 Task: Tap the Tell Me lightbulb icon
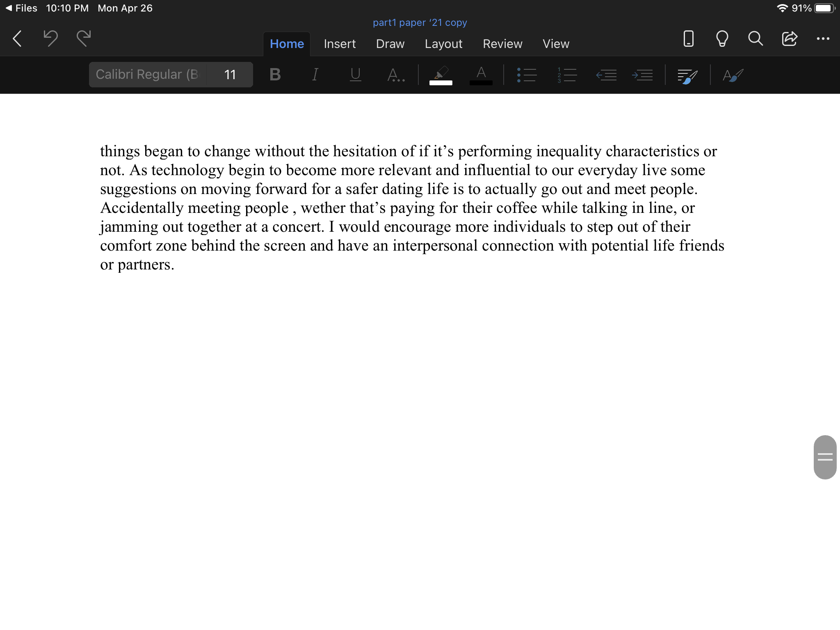[722, 39]
